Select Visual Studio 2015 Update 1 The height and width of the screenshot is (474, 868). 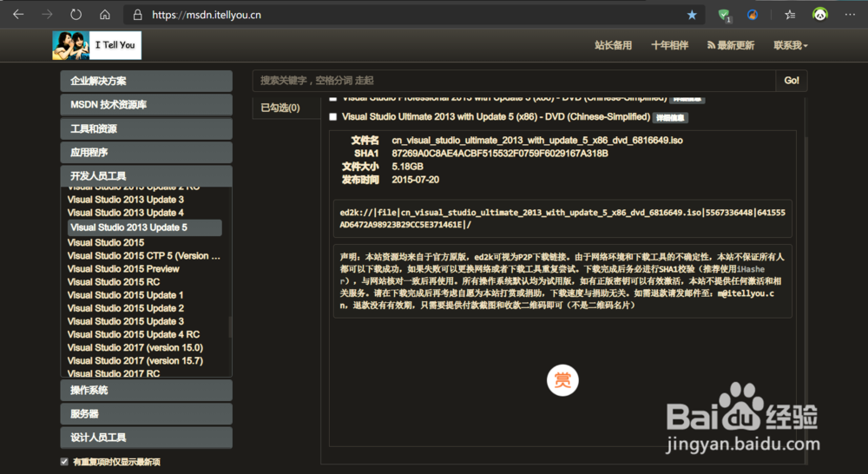coord(125,295)
